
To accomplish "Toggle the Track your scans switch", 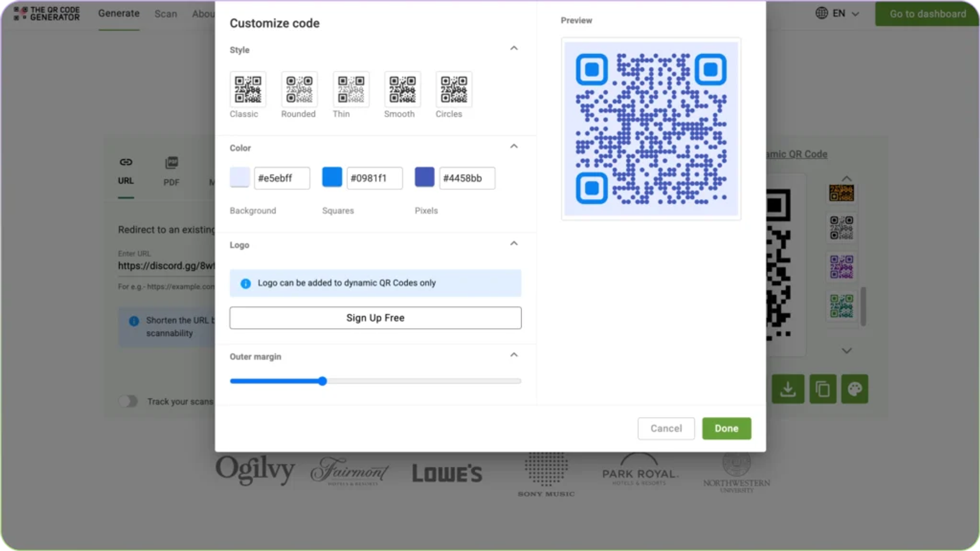I will (x=128, y=402).
